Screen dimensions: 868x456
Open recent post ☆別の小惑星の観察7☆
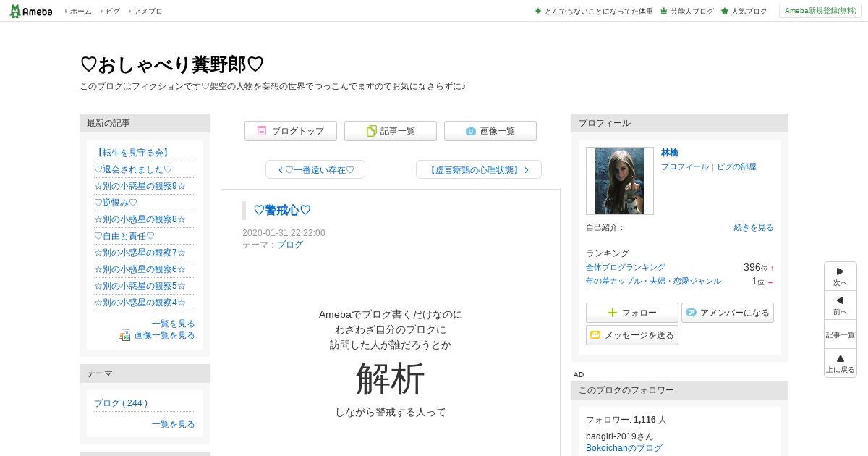[140, 253]
